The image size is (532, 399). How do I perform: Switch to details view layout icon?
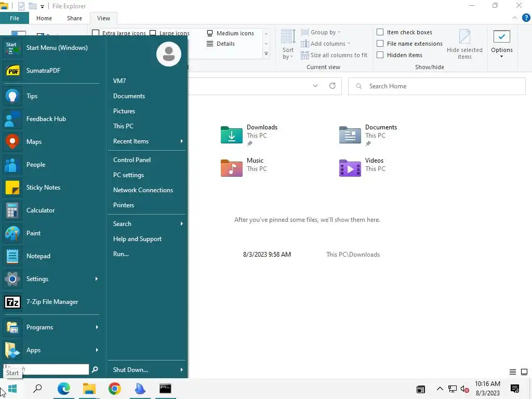(513, 372)
